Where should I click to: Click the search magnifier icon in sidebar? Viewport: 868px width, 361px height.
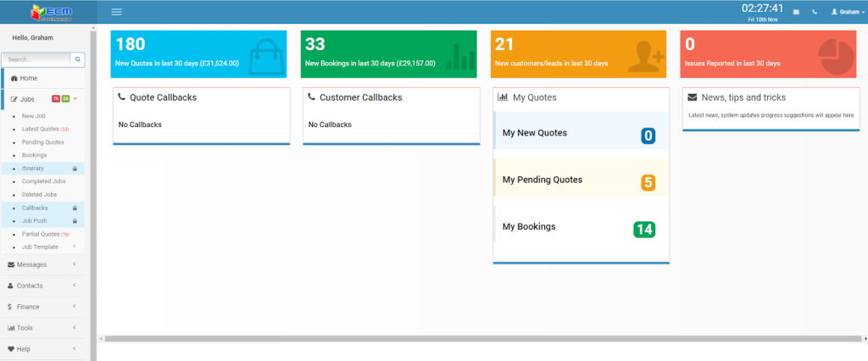click(x=77, y=60)
